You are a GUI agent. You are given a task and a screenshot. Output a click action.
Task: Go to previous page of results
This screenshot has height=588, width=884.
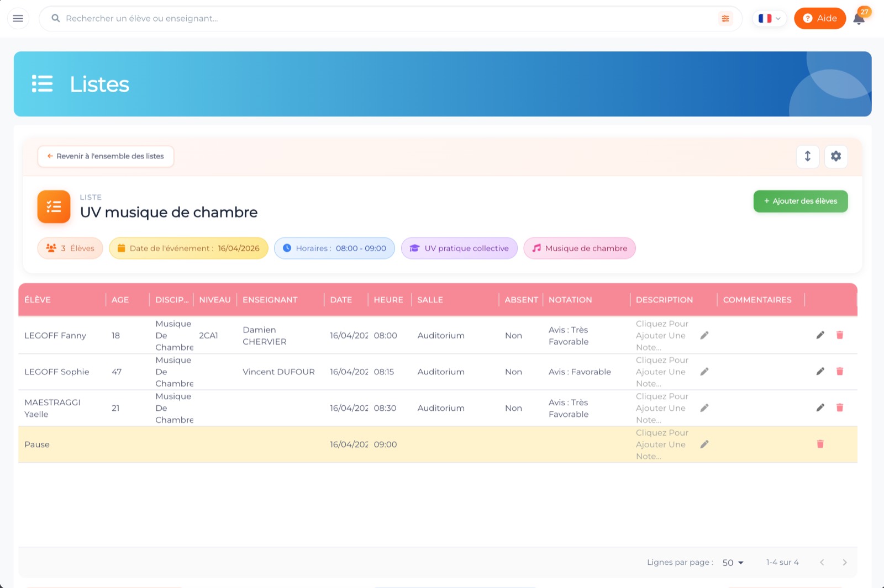coord(822,563)
